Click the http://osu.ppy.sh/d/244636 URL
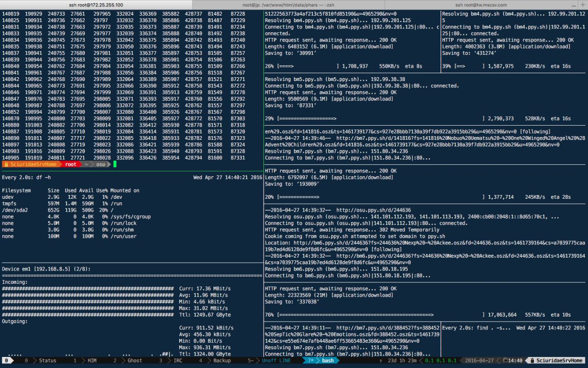 point(373,210)
